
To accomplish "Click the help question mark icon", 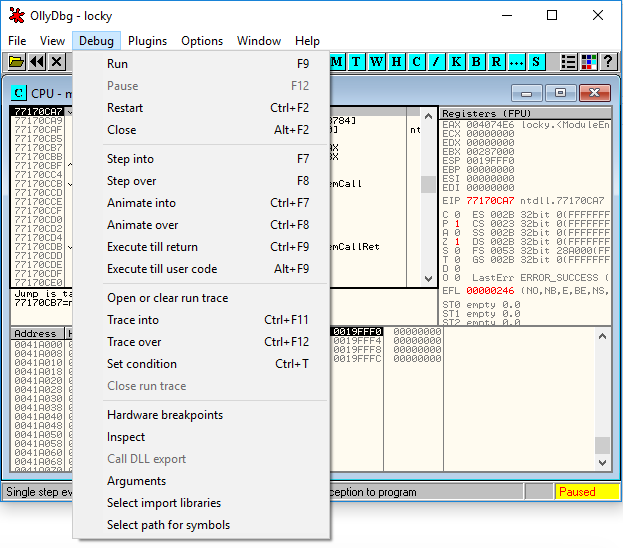I will 608,62.
